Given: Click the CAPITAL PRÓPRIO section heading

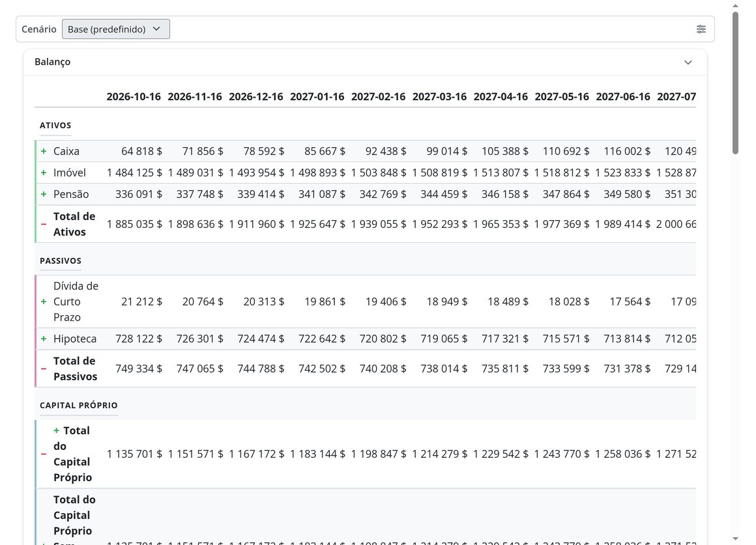Looking at the screenshot, I should click(79, 405).
